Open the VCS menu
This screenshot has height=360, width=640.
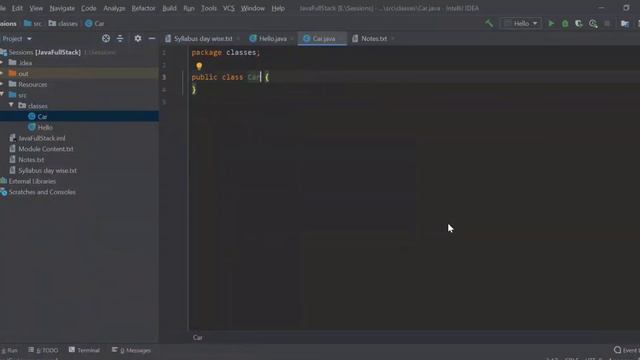(229, 8)
